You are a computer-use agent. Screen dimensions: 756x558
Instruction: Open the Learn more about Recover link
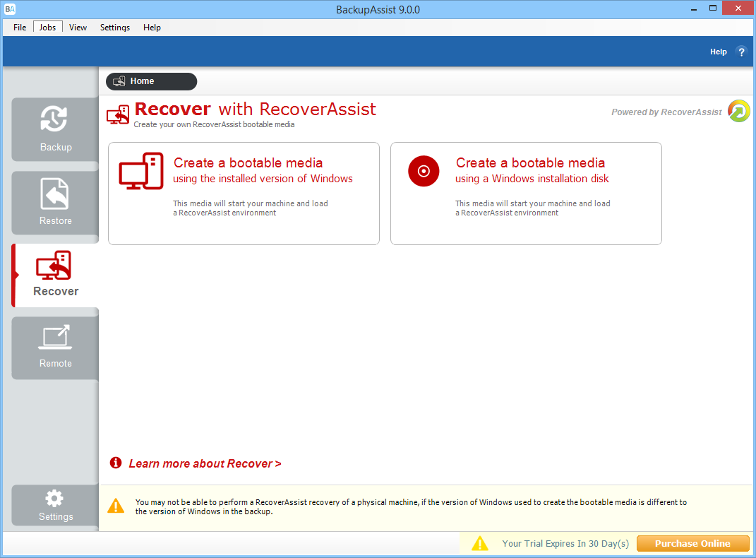tap(205, 463)
